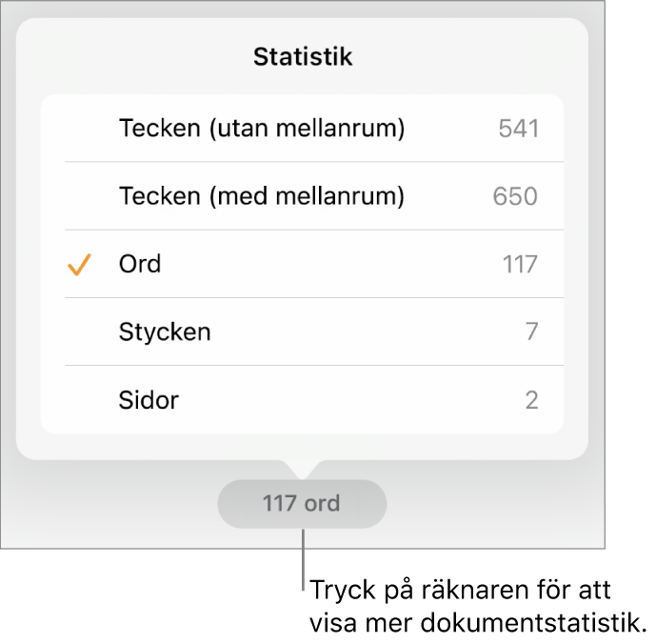
Task: Click the Statistik popover title
Action: (303, 57)
